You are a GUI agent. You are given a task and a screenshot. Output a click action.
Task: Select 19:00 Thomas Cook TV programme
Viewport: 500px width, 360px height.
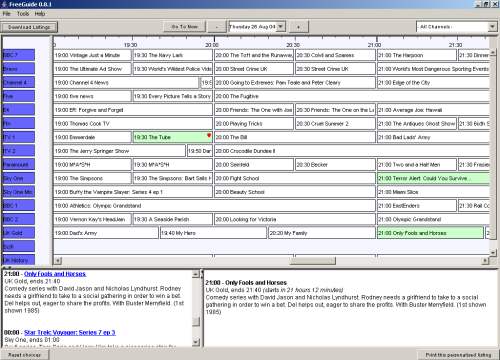(133, 123)
